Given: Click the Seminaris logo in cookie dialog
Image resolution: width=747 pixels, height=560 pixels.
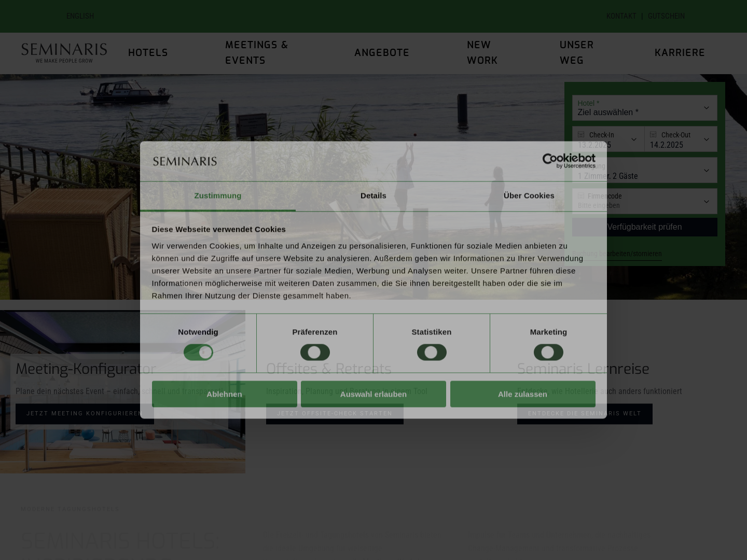Looking at the screenshot, I should [185, 161].
